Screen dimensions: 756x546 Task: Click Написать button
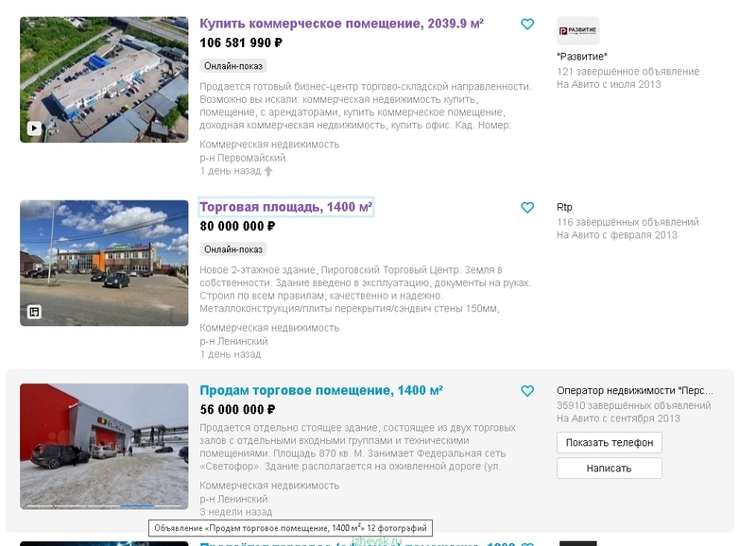tap(610, 468)
